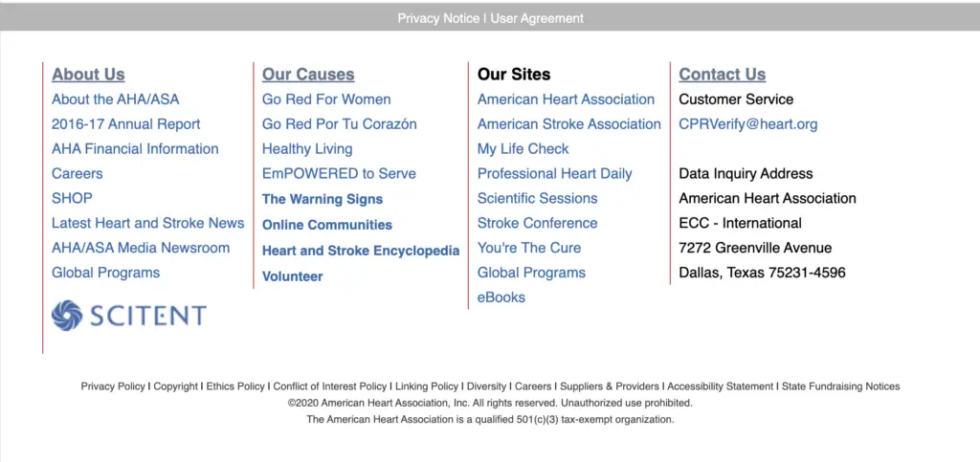980x462 pixels.
Task: View AHA Financial Information
Action: [135, 149]
